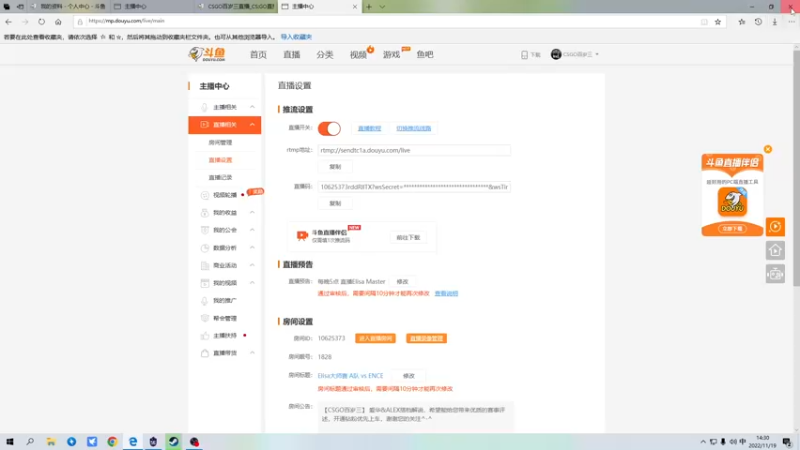Screen dimensions: 800x450
Task: Click the Douyu shark image in companion ad
Action: [732, 202]
